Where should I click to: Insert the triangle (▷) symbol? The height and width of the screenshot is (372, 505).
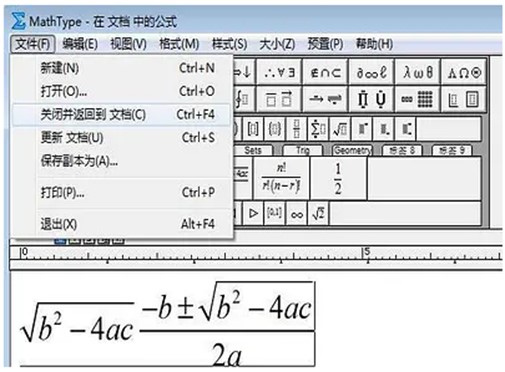253,213
